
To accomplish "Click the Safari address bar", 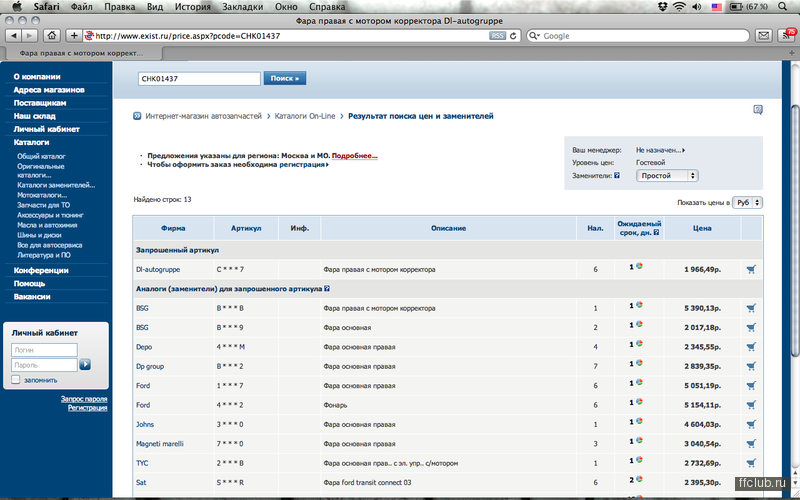I will (291, 36).
